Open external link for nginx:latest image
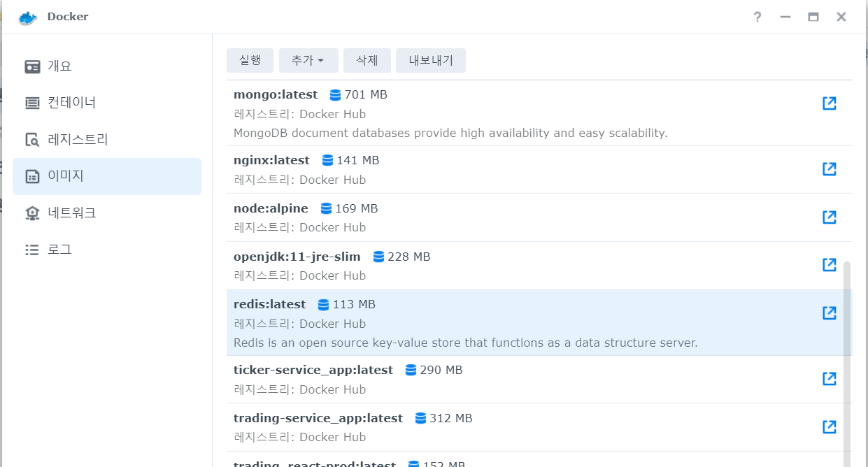Viewport: 868px width, 467px height. (x=829, y=168)
